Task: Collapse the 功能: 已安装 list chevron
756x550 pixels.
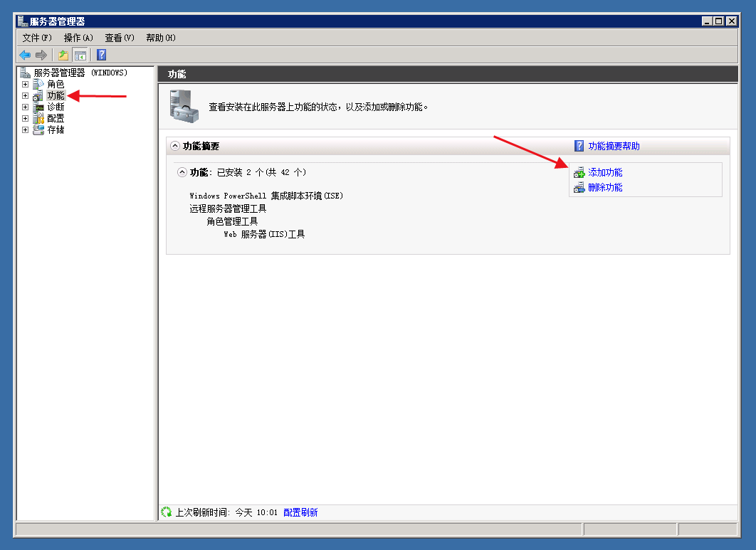Action: [x=182, y=172]
